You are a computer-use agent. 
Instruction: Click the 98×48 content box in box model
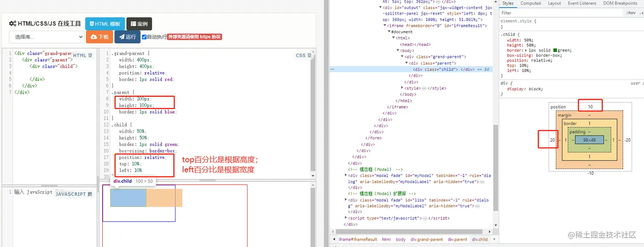pos(589,140)
